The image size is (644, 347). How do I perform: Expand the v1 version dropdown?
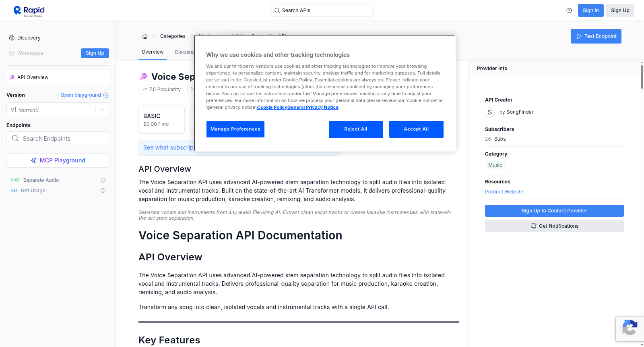[x=102, y=110]
